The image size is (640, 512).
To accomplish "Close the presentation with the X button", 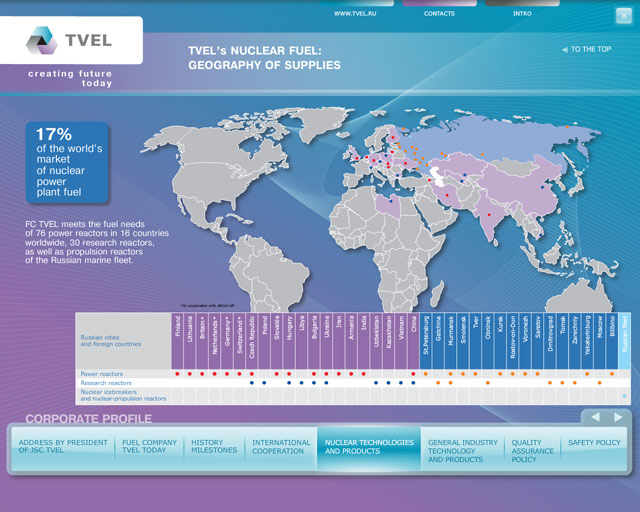I will pos(624,16).
